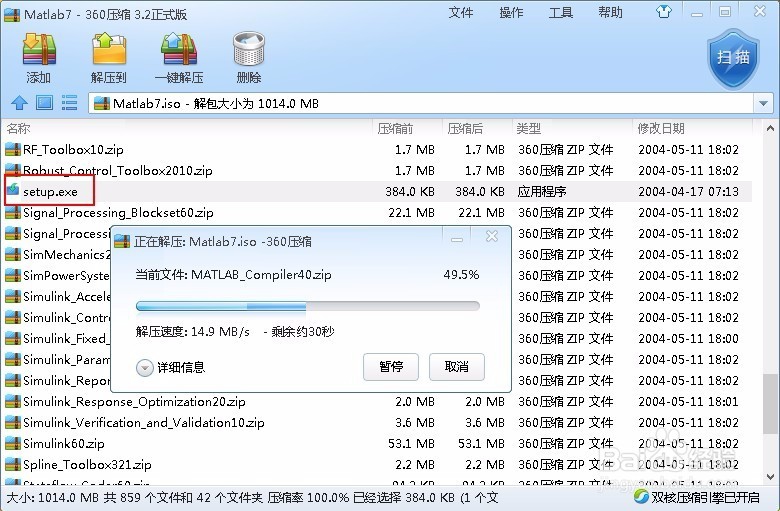Click 53.1 MB 压缩前 size of Simulink60.zip

411,443
